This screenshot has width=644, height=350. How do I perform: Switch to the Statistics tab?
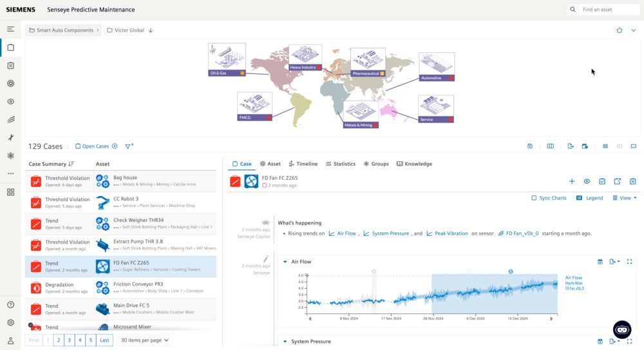point(341,164)
